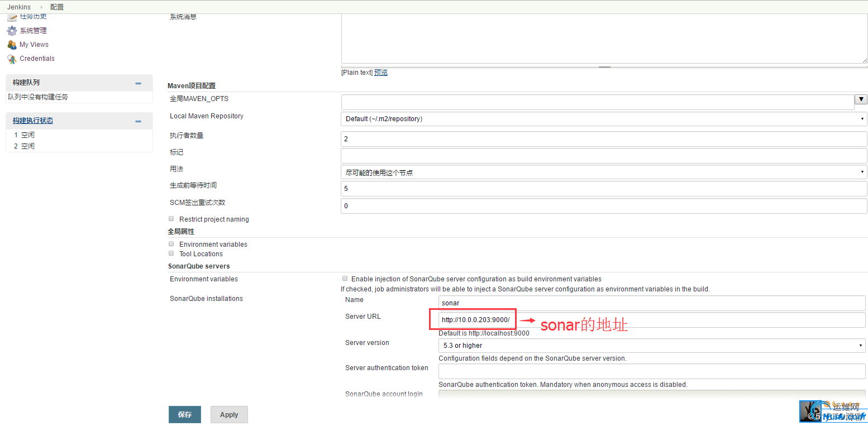Open the 系统管理 sidebar link

point(34,31)
